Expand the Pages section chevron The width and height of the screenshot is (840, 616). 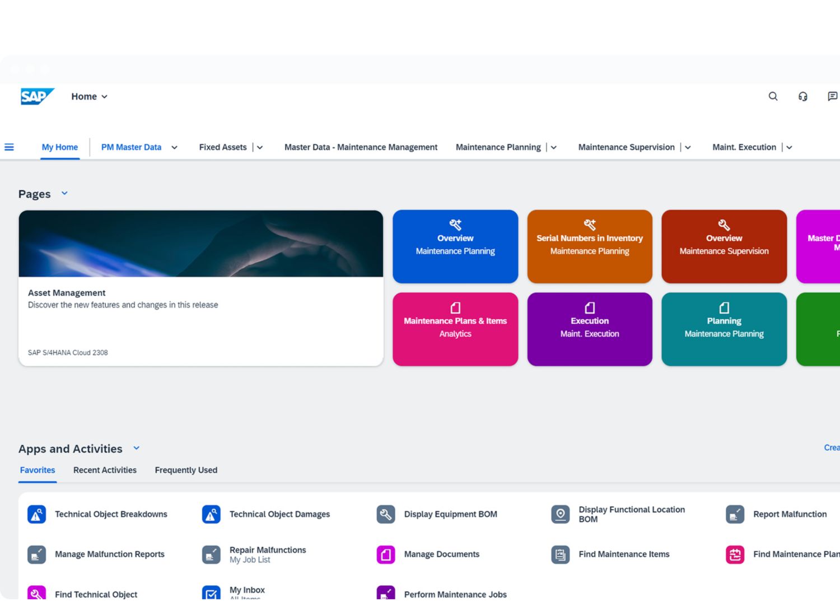tap(64, 193)
